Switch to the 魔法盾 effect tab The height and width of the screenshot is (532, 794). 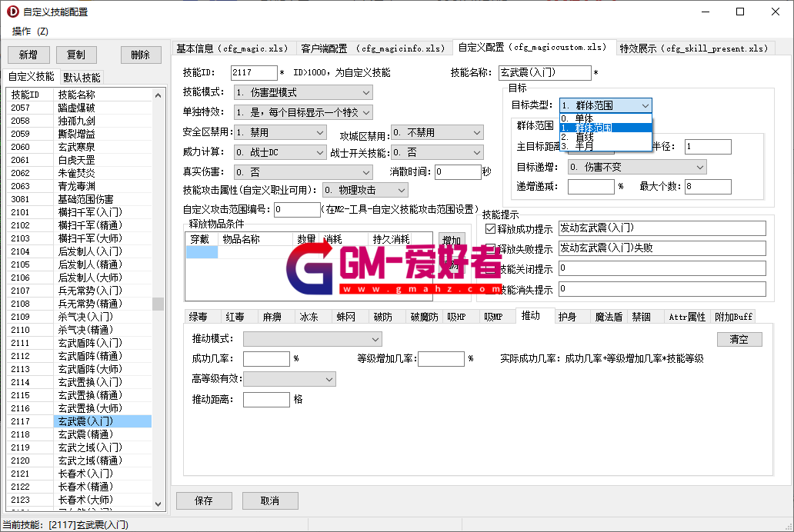[x=609, y=317]
